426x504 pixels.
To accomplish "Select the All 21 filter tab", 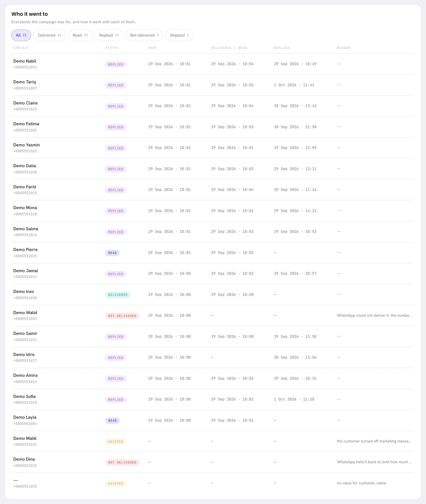I will coord(21,35).
